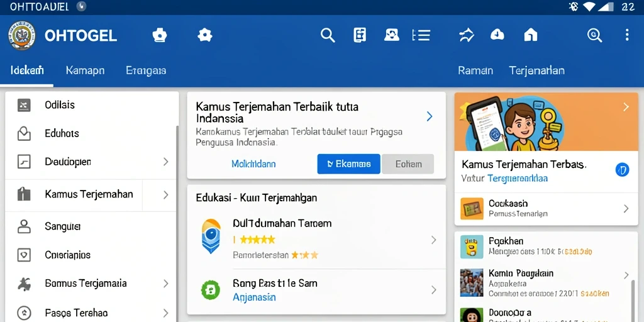Click the right panel scrollbar

tap(633, 300)
